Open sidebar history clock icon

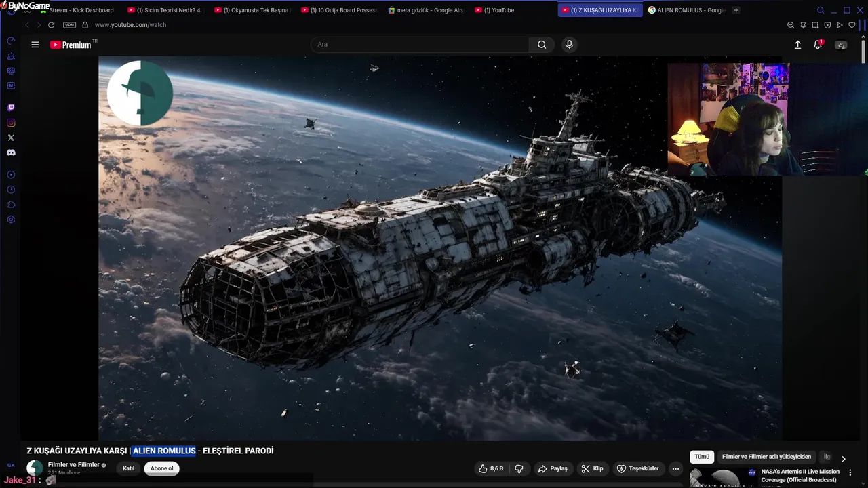[11, 190]
